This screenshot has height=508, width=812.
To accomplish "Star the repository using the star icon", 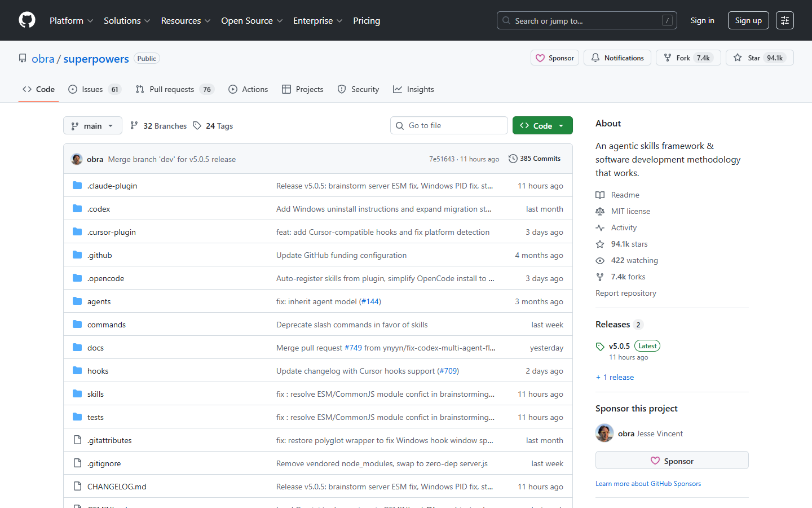I will click(x=738, y=57).
